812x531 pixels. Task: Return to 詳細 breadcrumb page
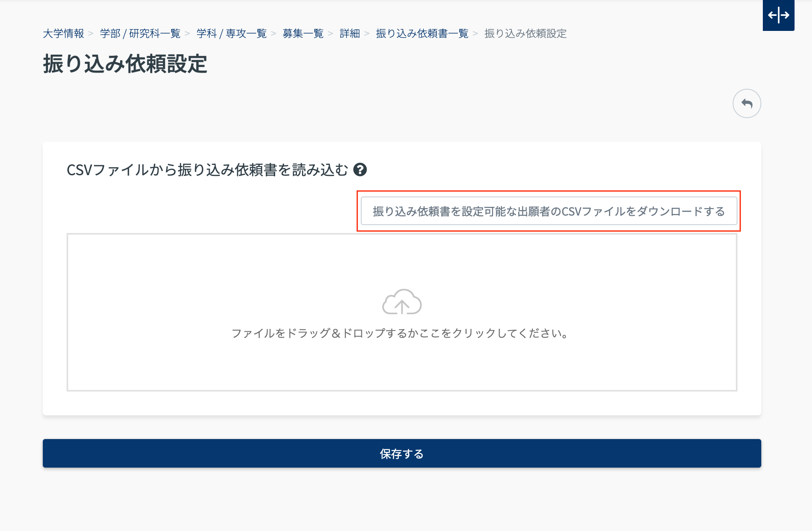(x=350, y=33)
